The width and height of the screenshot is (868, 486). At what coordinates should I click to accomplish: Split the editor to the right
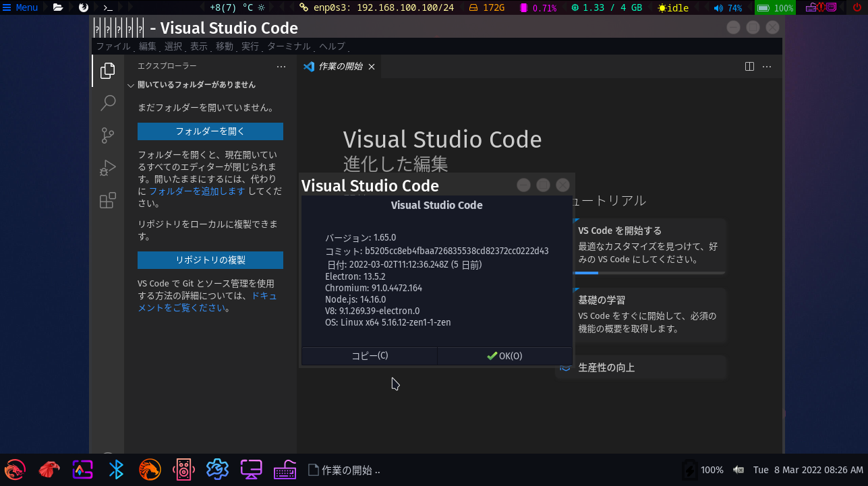pos(749,67)
